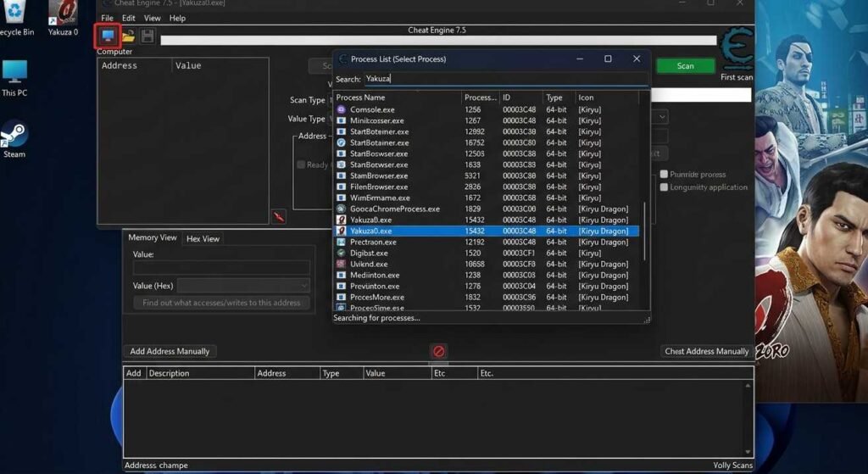Select the Previinton.exe row
868x474 pixels.
486,287
